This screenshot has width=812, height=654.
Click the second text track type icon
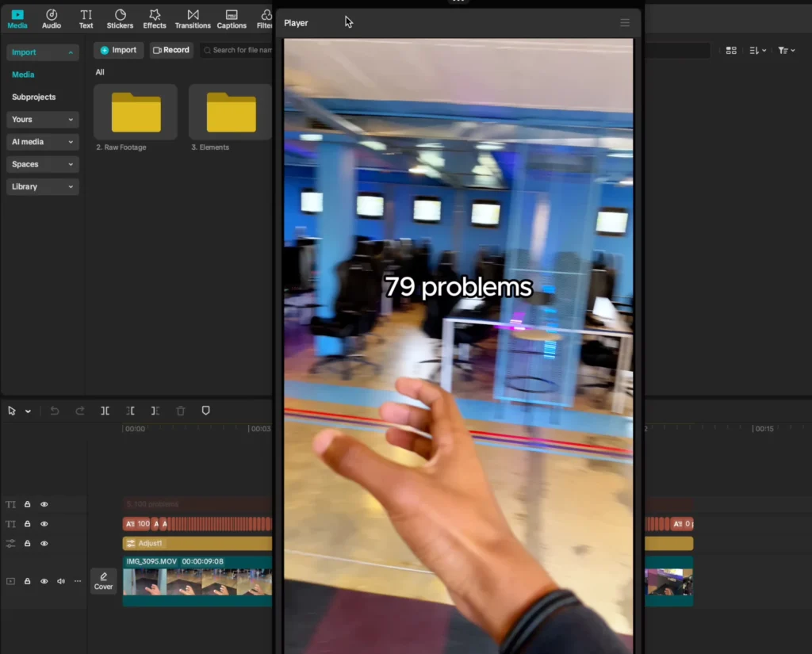pos(10,524)
